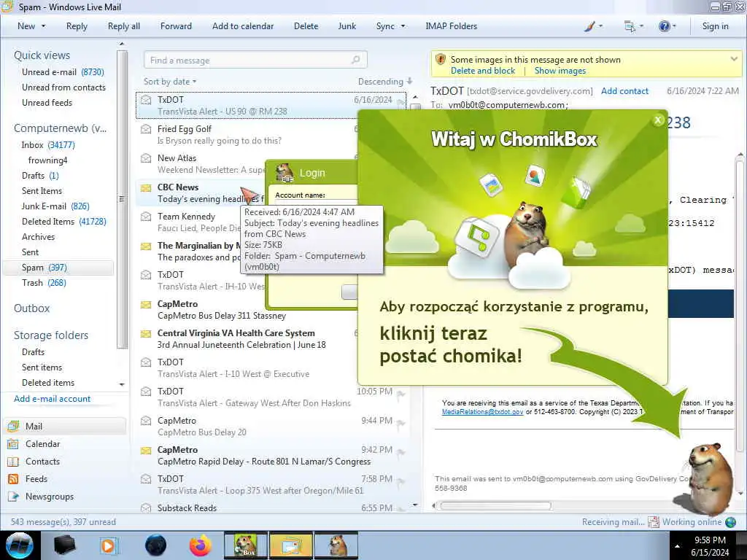The width and height of the screenshot is (747, 560).
Task: Click the flag icon on CapMetro Bus Delay 20
Action: tap(400, 423)
